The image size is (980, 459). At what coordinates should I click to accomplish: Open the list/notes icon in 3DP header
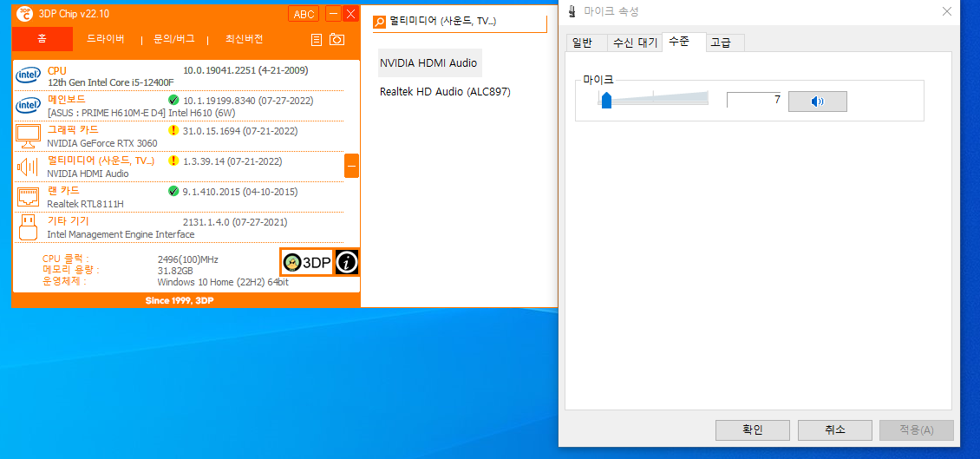pos(317,39)
